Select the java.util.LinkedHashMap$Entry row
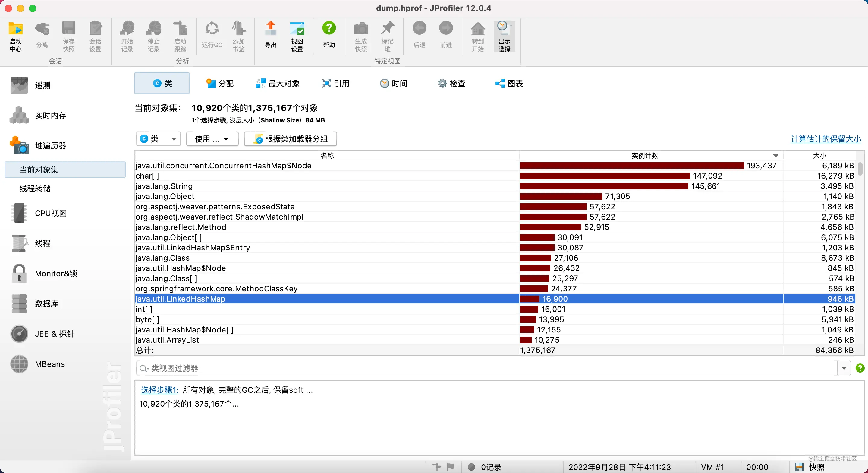The width and height of the screenshot is (868, 473). tap(495, 247)
